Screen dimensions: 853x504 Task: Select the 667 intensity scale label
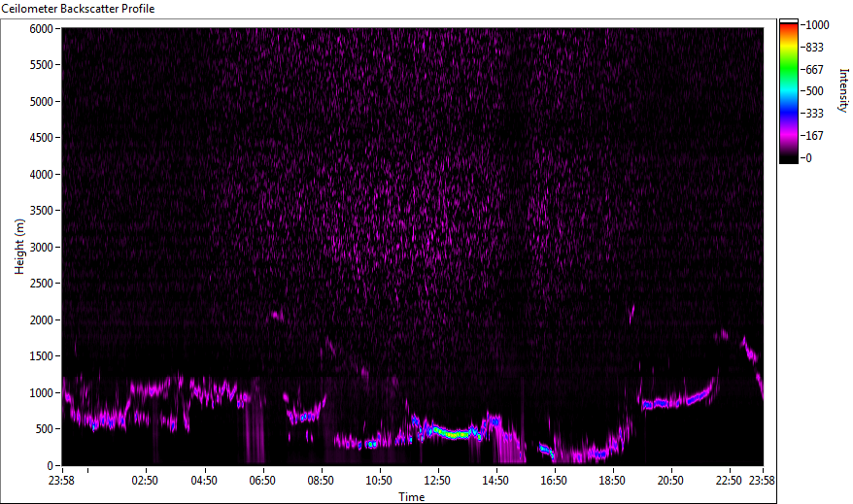coord(814,70)
